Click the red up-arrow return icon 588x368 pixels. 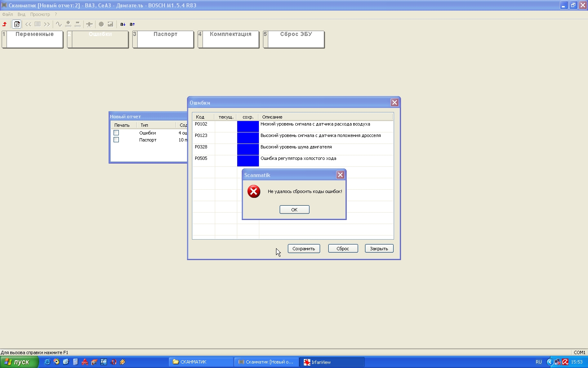click(x=5, y=24)
